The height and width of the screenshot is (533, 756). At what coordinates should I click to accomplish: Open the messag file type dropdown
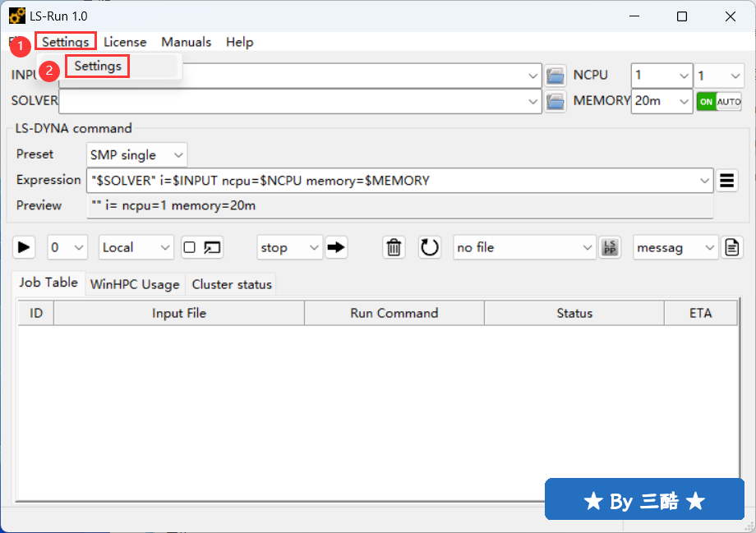tap(675, 247)
